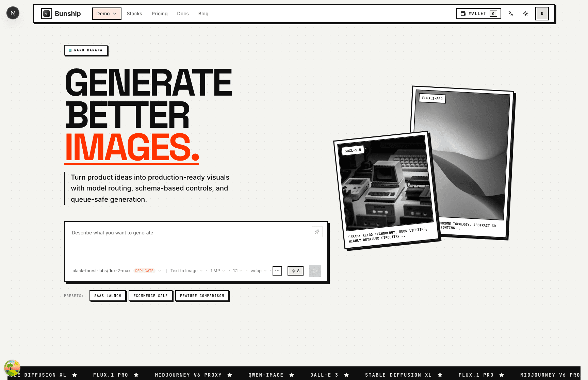Viewport: 588px width, 380px height.
Task: Click the N avatar circle top-left
Action: [x=13, y=13]
